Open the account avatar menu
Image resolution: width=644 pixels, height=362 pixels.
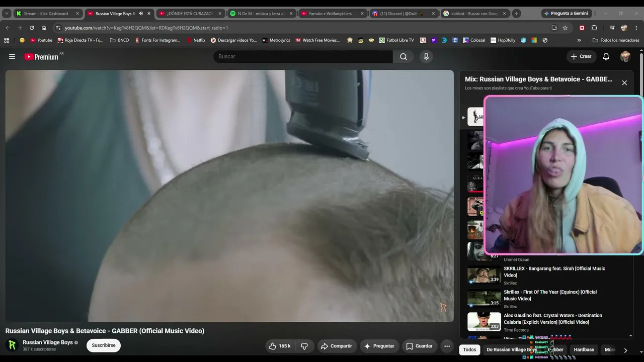625,57
